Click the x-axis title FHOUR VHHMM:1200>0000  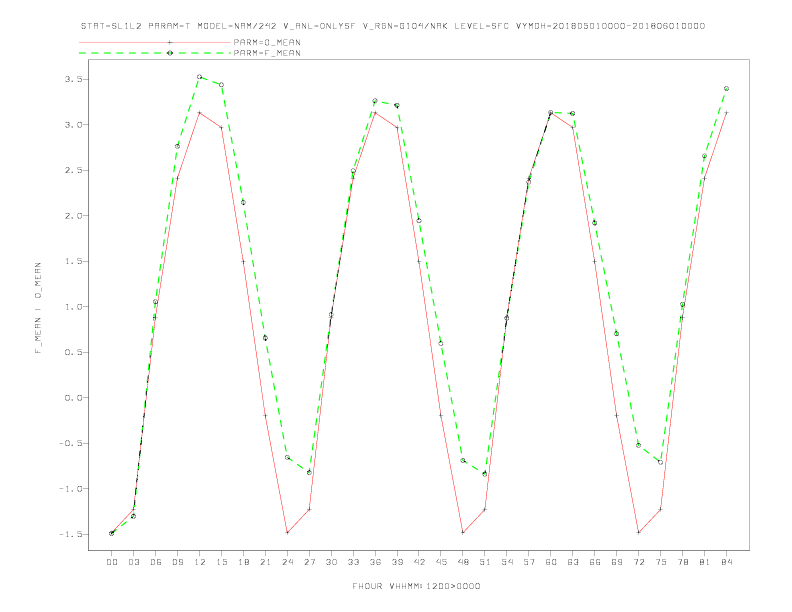coord(416,586)
